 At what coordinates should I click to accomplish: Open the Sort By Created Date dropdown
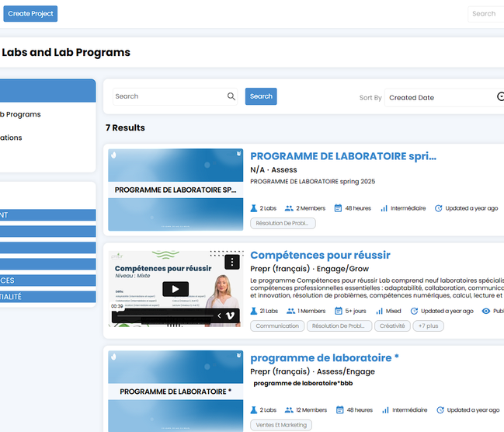(444, 98)
